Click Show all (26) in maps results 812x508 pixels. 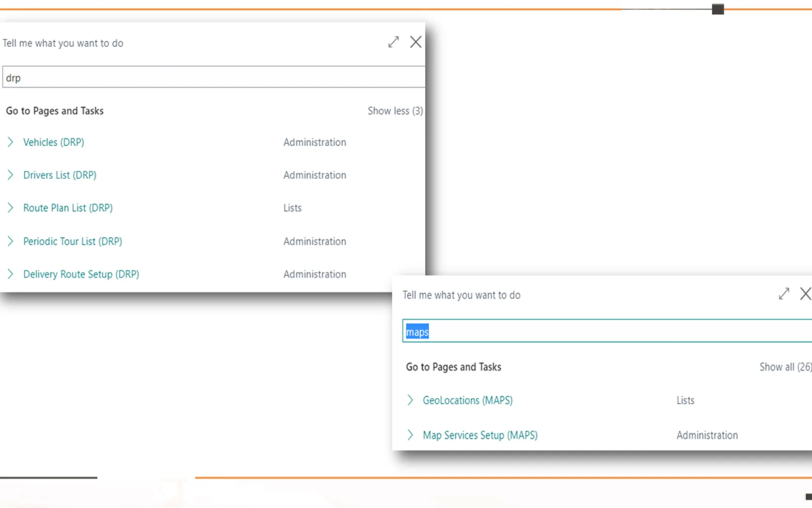[785, 367]
